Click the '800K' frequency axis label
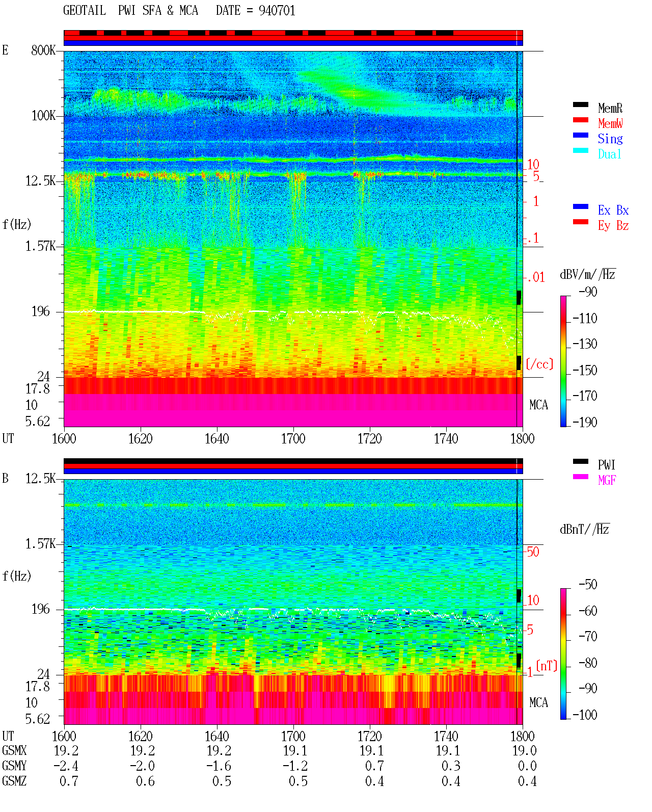The image size is (652, 812). tap(43, 50)
